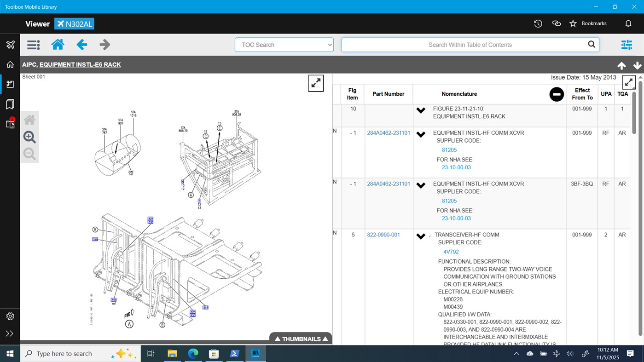Open the Home screen from left sidebar
Image resolution: width=644 pixels, height=362 pixels.
pyautogui.click(x=10, y=64)
